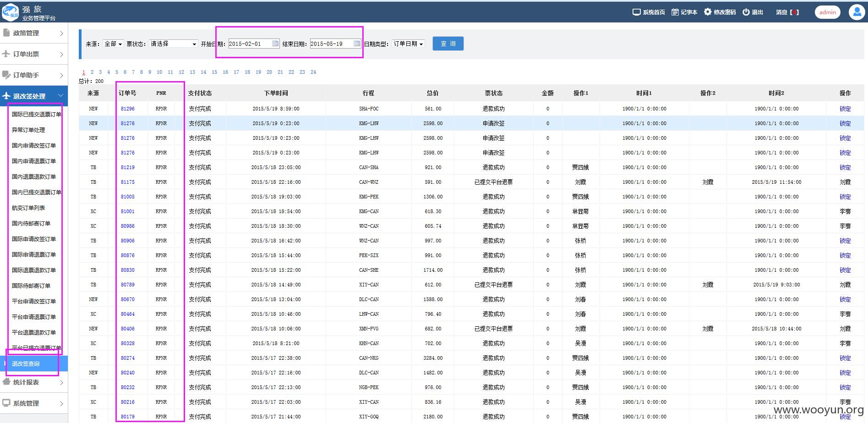
Task: Click the 票状态 column header
Action: 494,93
